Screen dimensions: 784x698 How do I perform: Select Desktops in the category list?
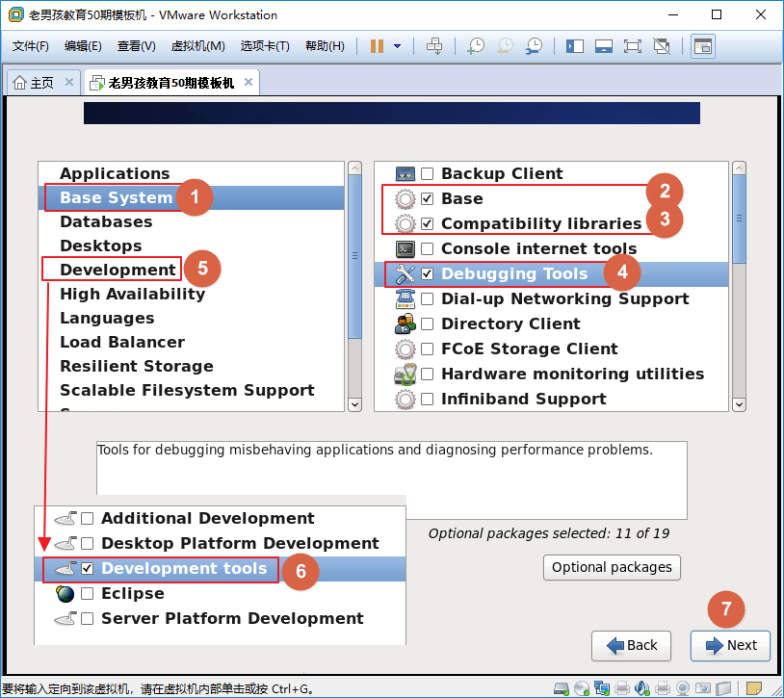click(x=101, y=246)
